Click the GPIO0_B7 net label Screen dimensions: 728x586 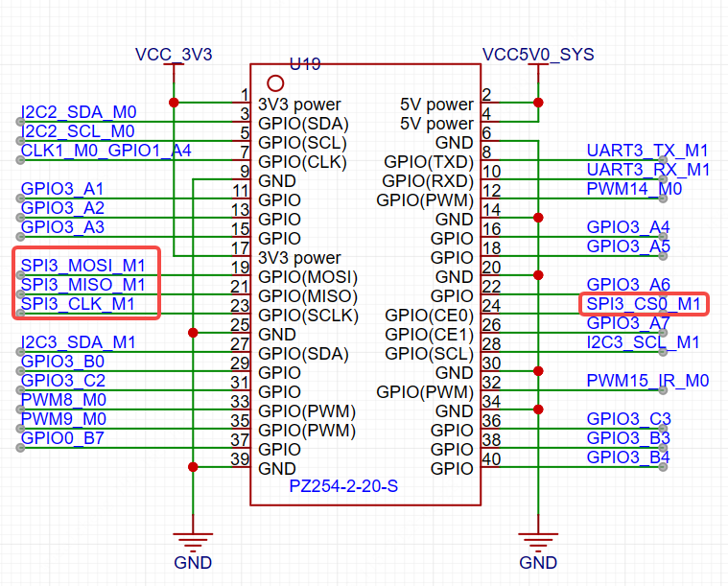[63, 438]
